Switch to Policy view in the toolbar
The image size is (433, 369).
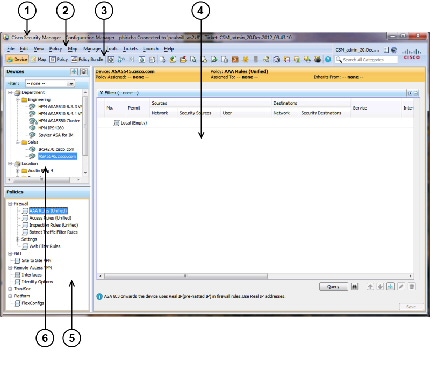[58, 59]
